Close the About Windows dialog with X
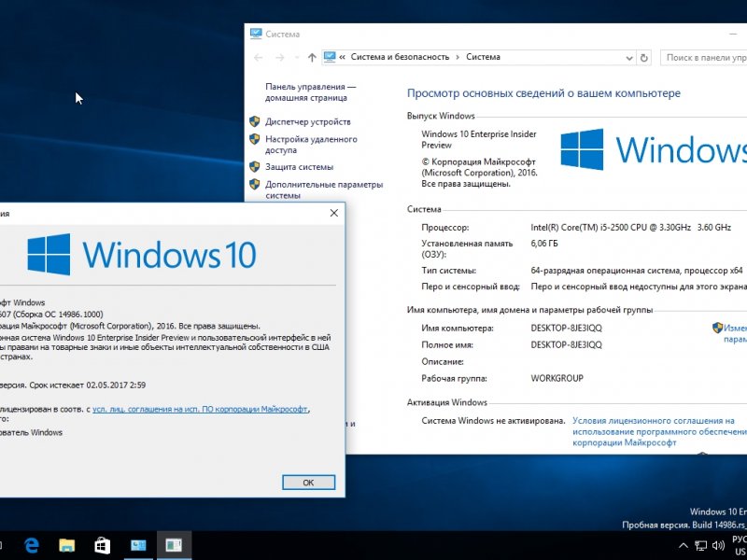 pos(334,213)
